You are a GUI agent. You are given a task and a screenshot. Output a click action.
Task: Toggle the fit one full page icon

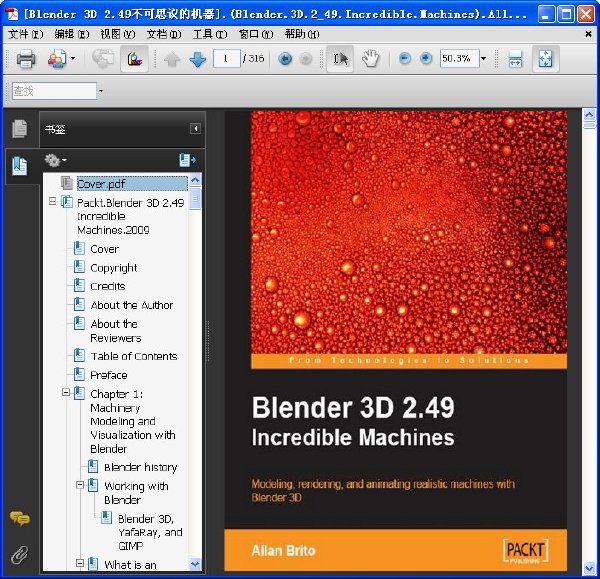(546, 59)
